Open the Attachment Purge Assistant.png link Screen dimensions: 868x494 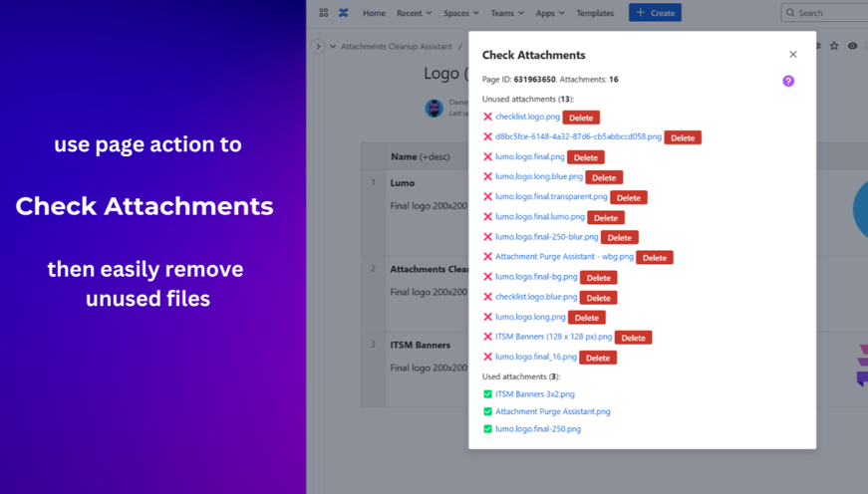click(x=552, y=411)
